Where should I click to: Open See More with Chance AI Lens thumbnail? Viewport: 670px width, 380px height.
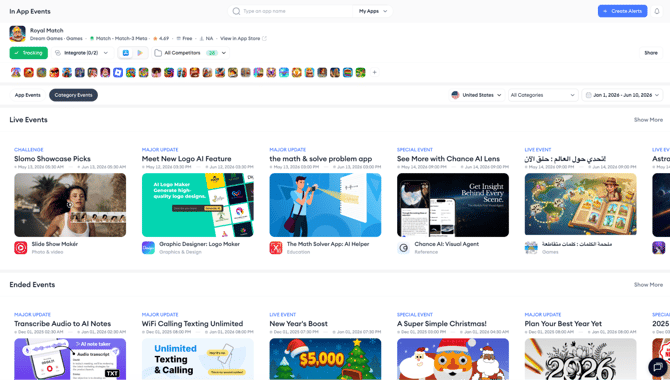[x=453, y=205]
